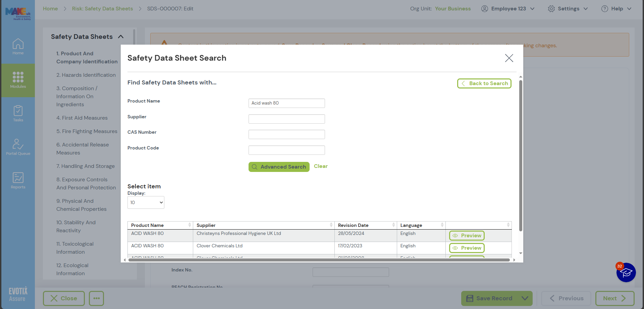Open the Help menu
The width and height of the screenshot is (644, 309).
pyautogui.click(x=616, y=9)
